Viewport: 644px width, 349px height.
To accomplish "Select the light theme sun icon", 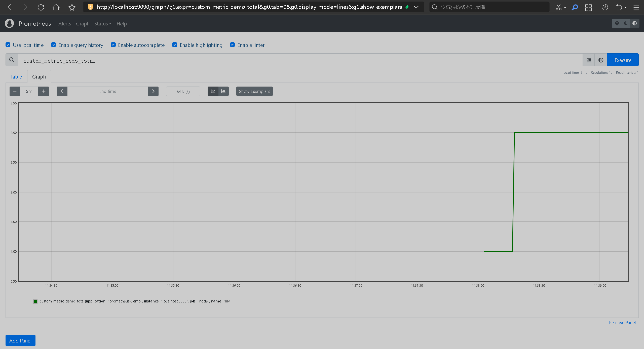I will [617, 23].
